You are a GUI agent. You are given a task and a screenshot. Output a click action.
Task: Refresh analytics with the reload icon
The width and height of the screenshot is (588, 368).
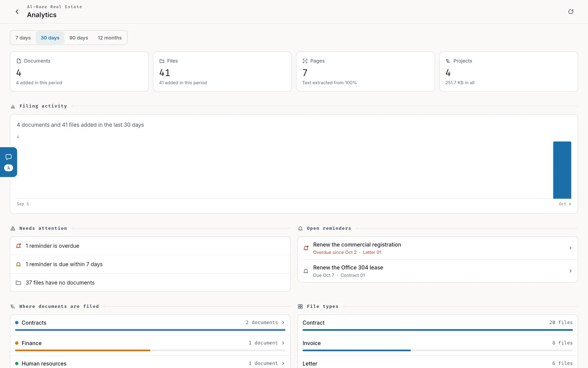(571, 11)
